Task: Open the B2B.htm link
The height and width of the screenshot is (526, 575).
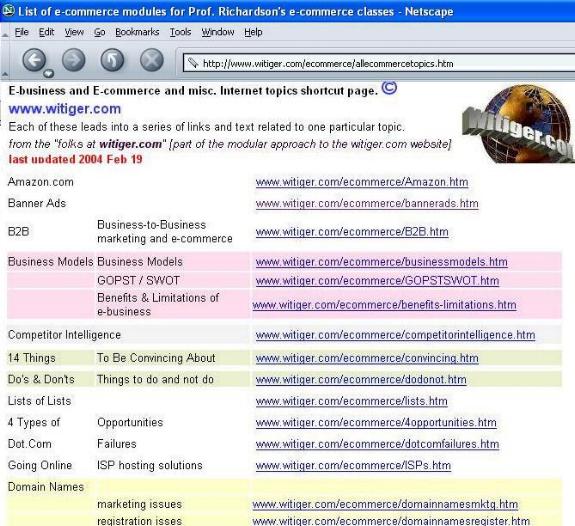Action: pos(352,232)
